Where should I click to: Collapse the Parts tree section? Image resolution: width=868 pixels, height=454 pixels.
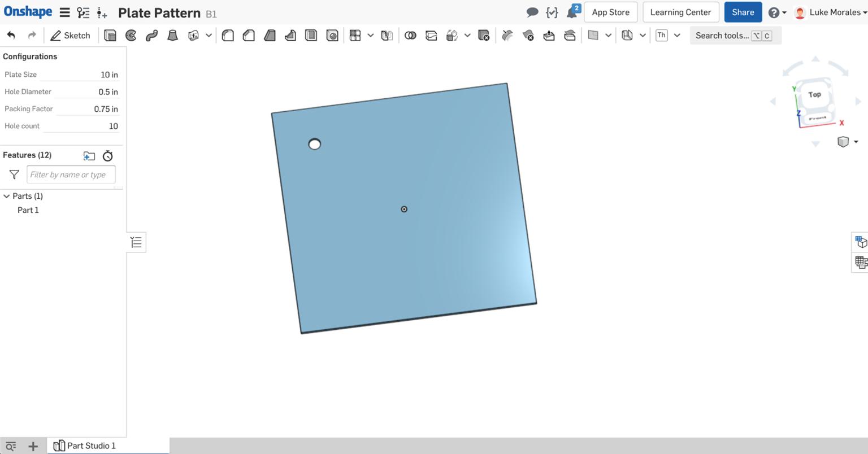pyautogui.click(x=6, y=196)
